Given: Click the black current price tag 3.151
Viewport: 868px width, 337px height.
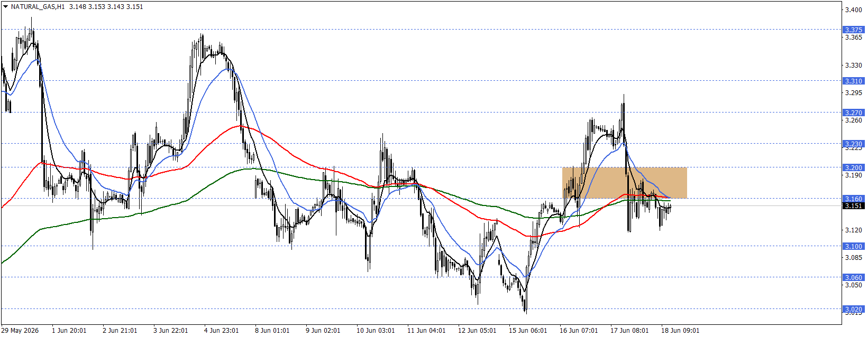Looking at the screenshot, I should pos(853,205).
